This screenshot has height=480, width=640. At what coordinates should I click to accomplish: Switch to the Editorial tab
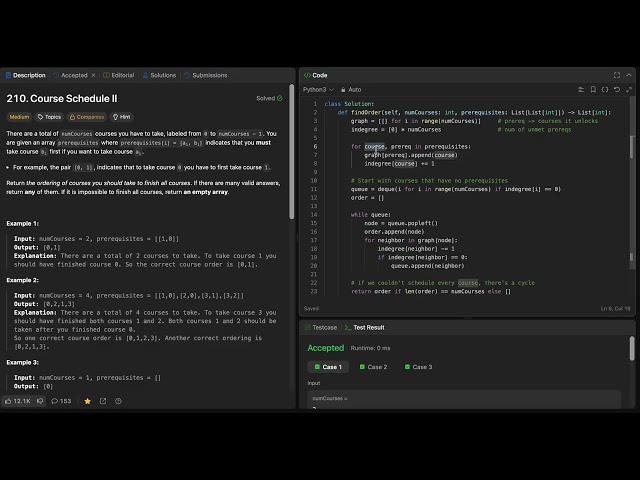click(x=119, y=75)
